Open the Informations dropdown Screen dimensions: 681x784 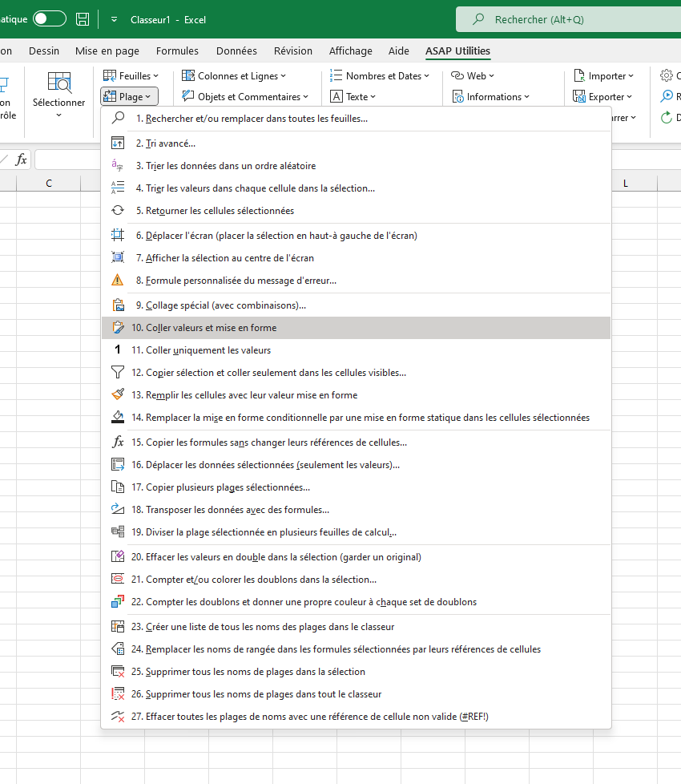490,96
